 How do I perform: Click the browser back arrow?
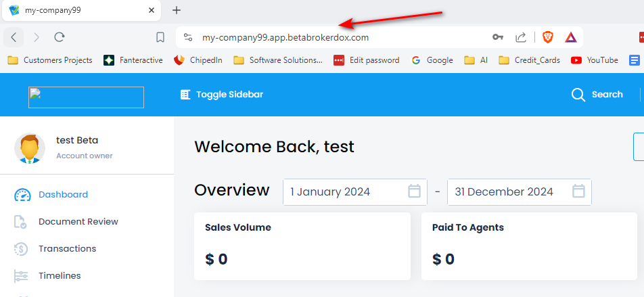point(14,37)
